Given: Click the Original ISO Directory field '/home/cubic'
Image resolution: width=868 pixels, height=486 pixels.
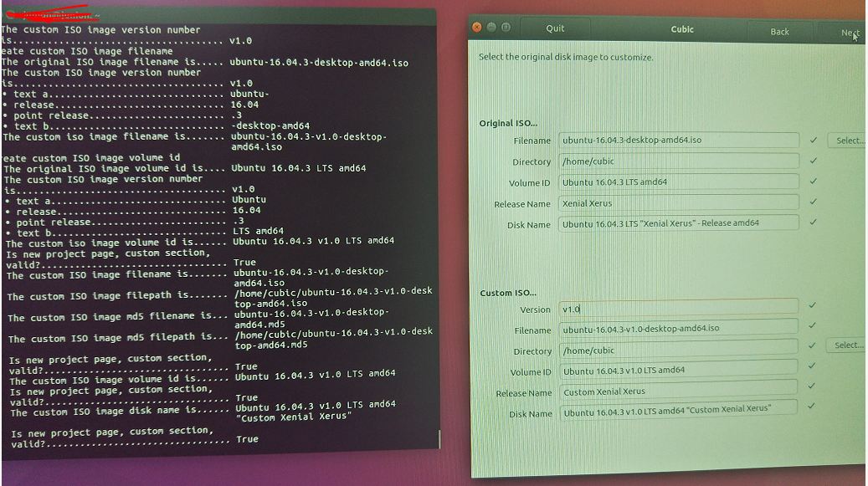Looking at the screenshot, I should 678,161.
